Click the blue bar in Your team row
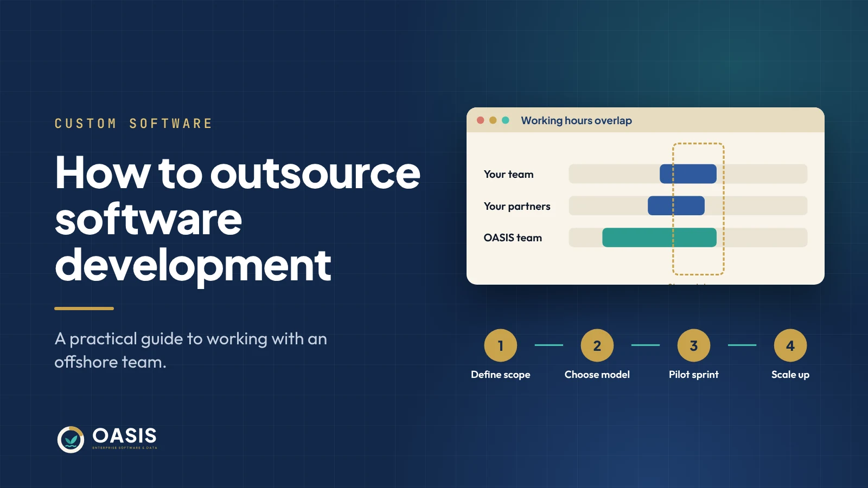 (688, 174)
